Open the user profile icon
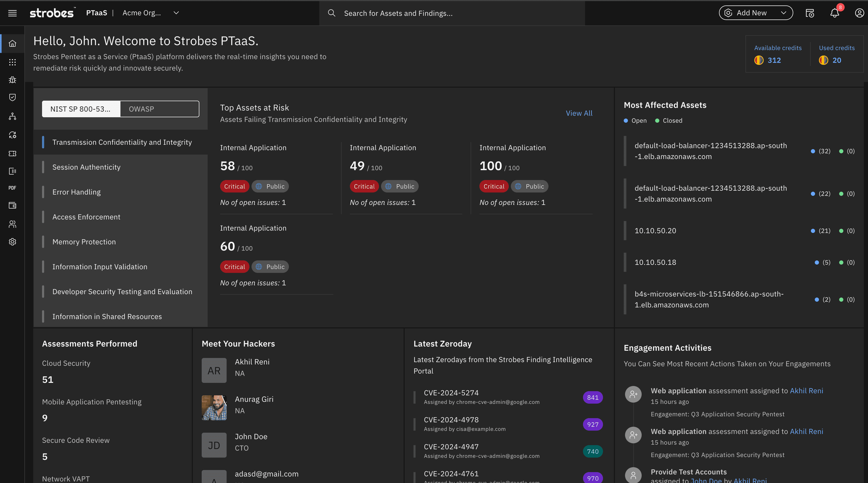 [x=859, y=13]
